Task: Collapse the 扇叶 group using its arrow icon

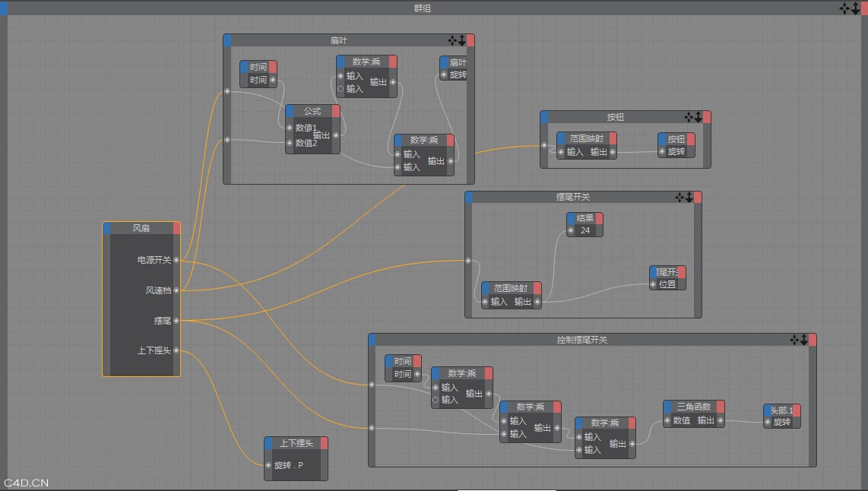Action: [x=463, y=40]
